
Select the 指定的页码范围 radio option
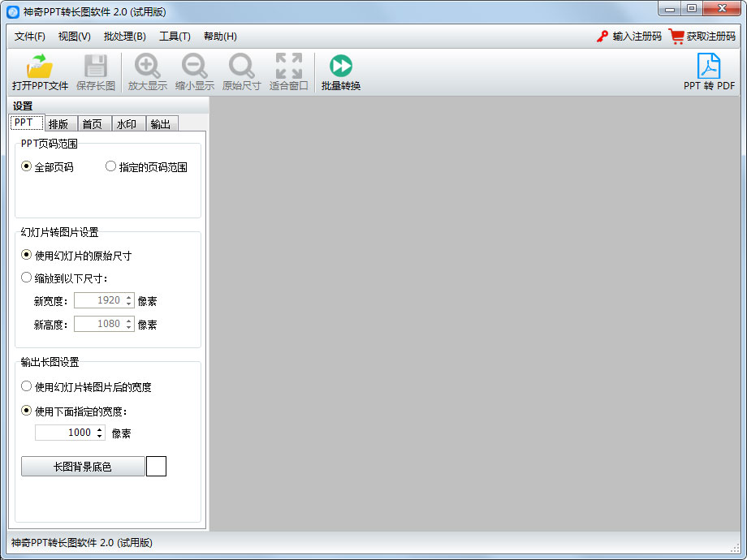point(111,166)
